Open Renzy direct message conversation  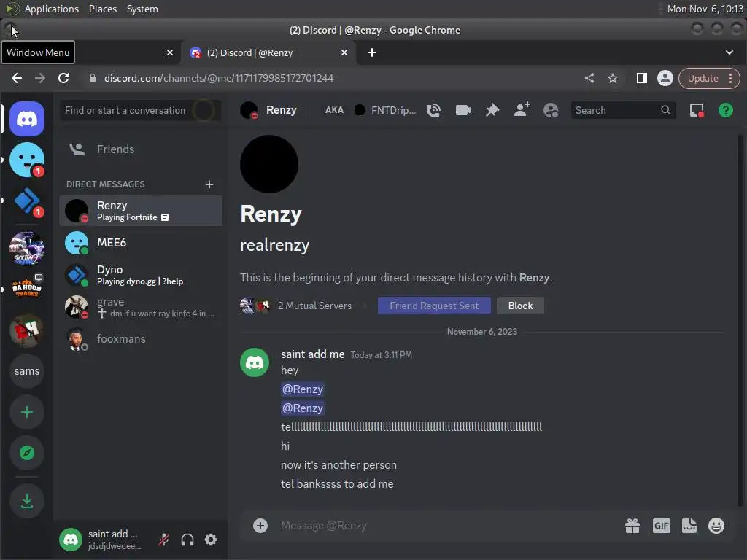141,211
